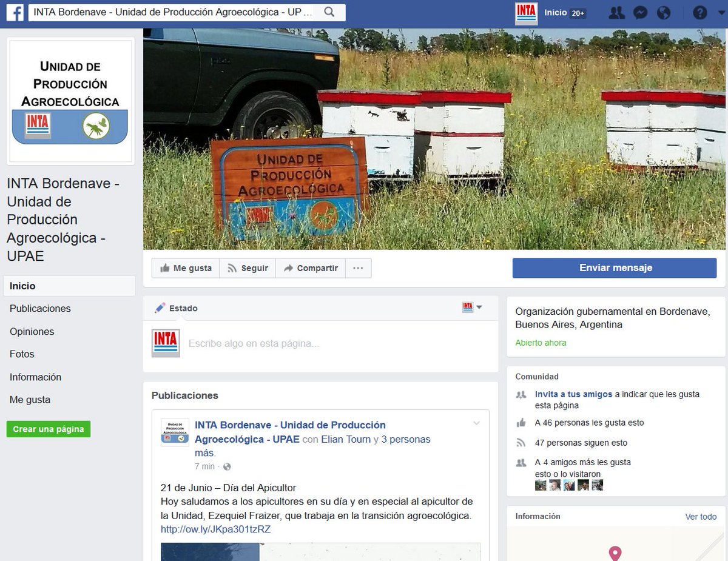This screenshot has width=728, height=561.
Task: Click last friend avatar in Comunidad
Action: coord(598,485)
